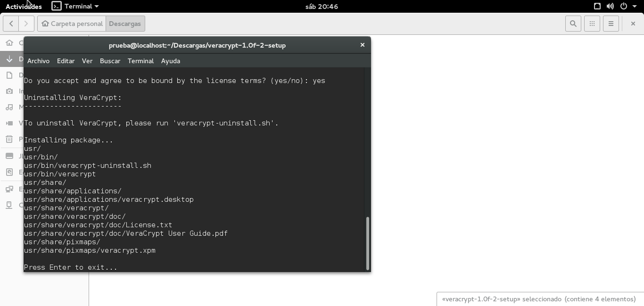
Task: Click 'VeraCrypt User Guide.pdf' terminal line
Action: click(126, 233)
